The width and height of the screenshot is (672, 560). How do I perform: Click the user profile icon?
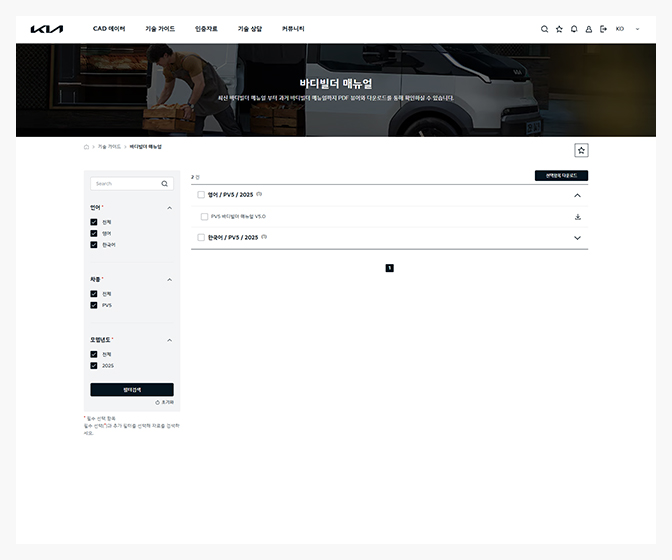pos(588,29)
